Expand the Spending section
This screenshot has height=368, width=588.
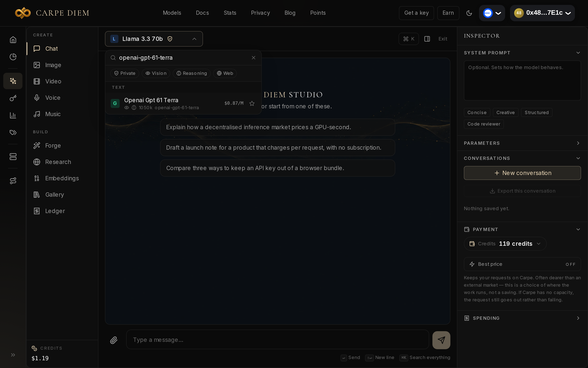click(522, 318)
